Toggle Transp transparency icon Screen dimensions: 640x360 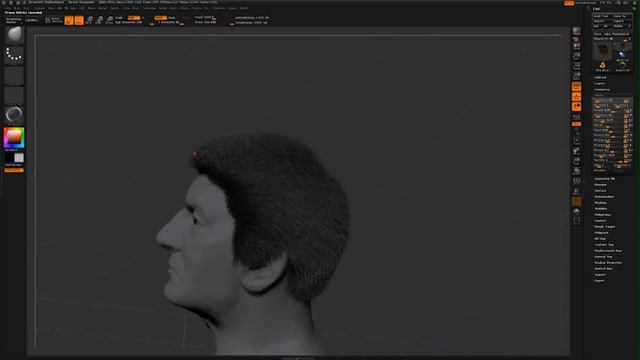(x=576, y=191)
